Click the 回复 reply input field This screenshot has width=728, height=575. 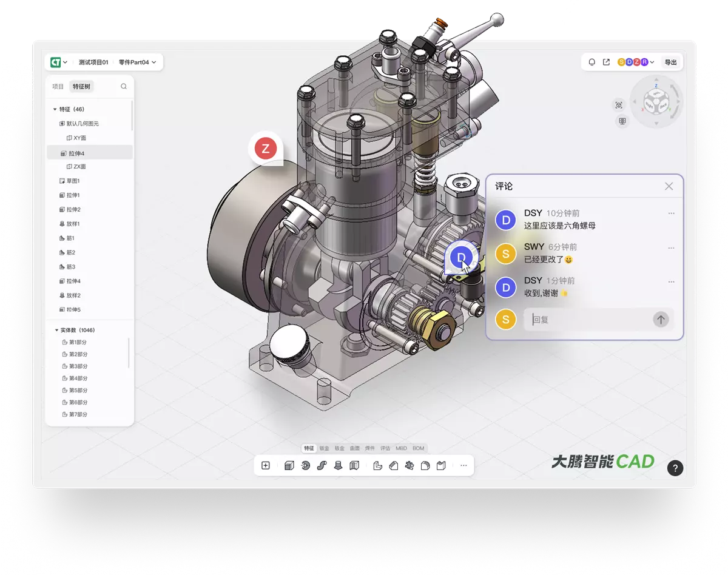tap(587, 320)
